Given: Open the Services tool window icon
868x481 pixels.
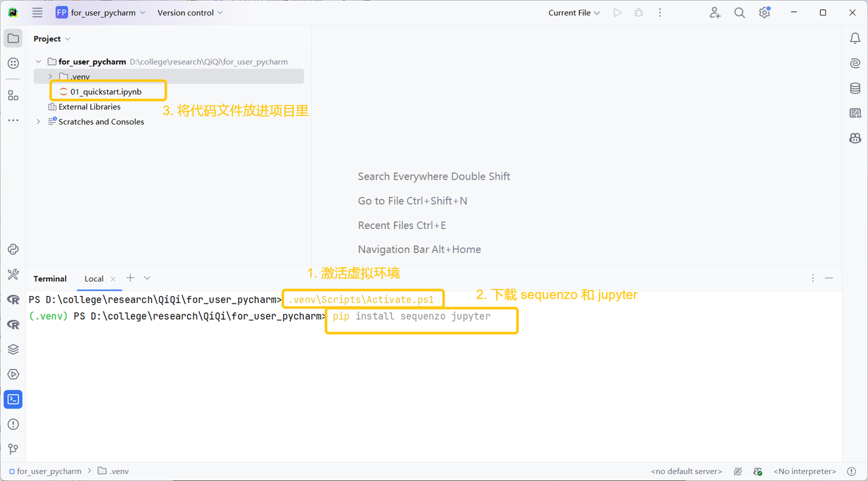Looking at the screenshot, I should point(13,375).
